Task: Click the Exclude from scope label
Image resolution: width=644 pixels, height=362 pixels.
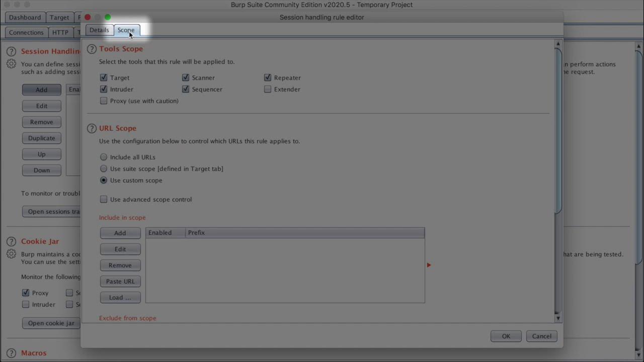Action: pyautogui.click(x=128, y=318)
